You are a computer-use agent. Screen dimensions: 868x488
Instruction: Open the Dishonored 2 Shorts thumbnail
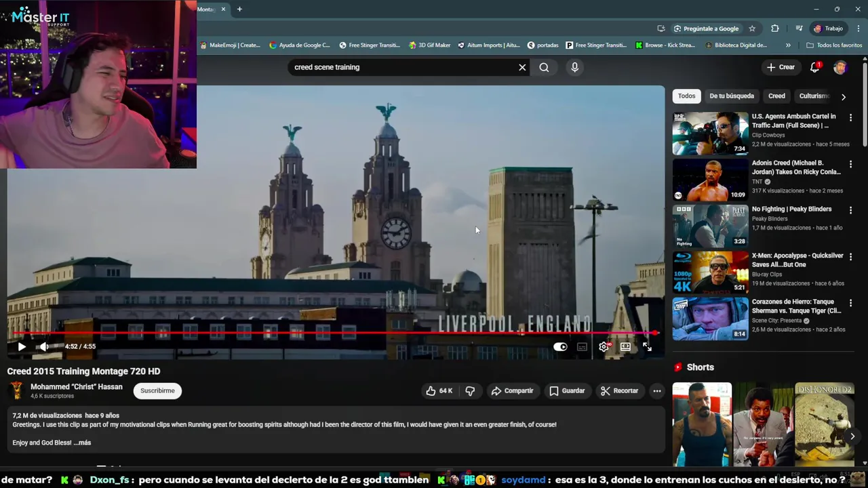pyautogui.click(x=825, y=424)
